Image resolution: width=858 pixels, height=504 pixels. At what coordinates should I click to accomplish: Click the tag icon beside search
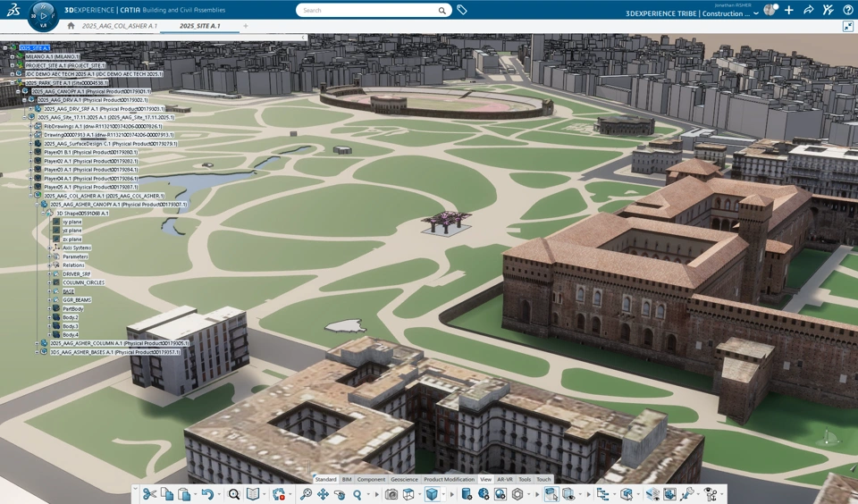point(462,10)
